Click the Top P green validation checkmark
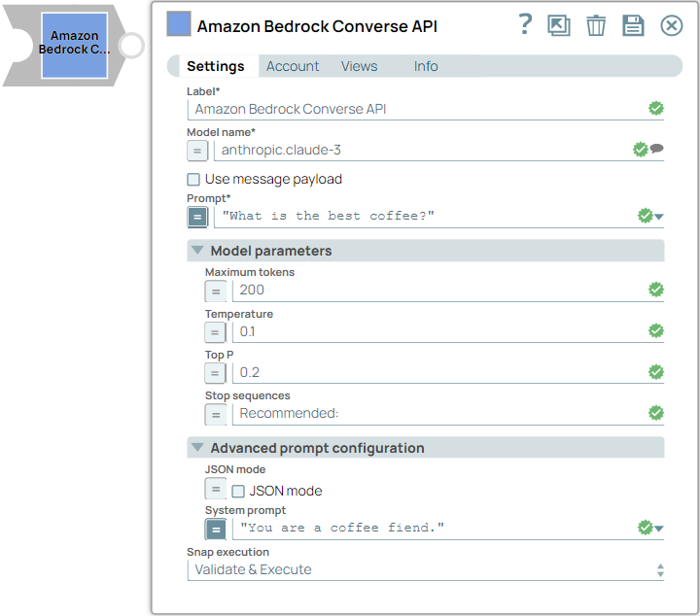 656,371
